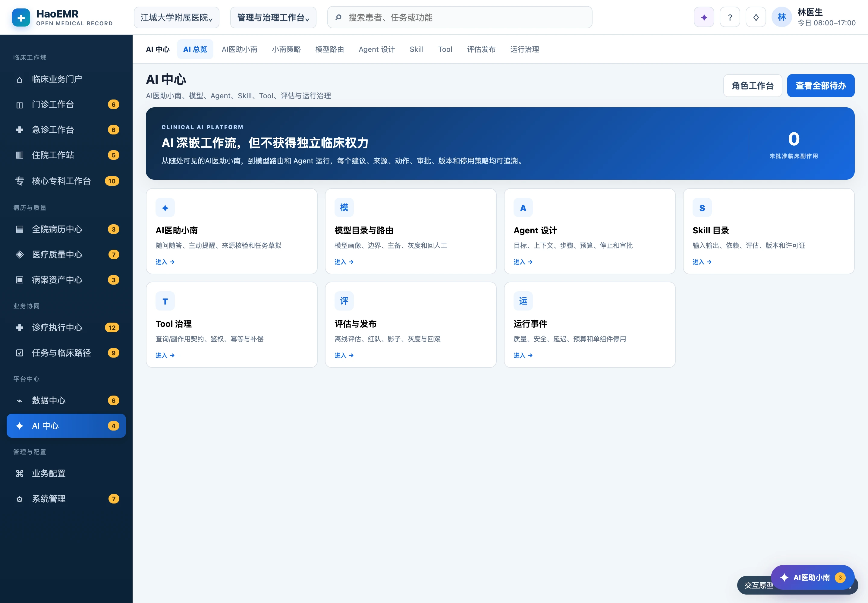The width and height of the screenshot is (868, 603).
Task: Click 进入 link on Skill 目录 card
Action: tap(702, 262)
